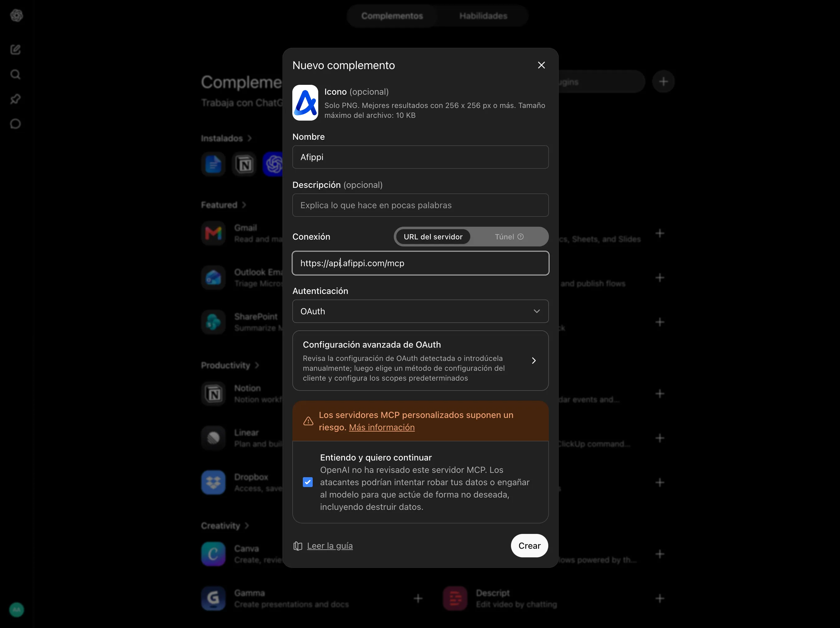Click the plugin search field behind the dialog
The width and height of the screenshot is (840, 628).
click(x=602, y=82)
